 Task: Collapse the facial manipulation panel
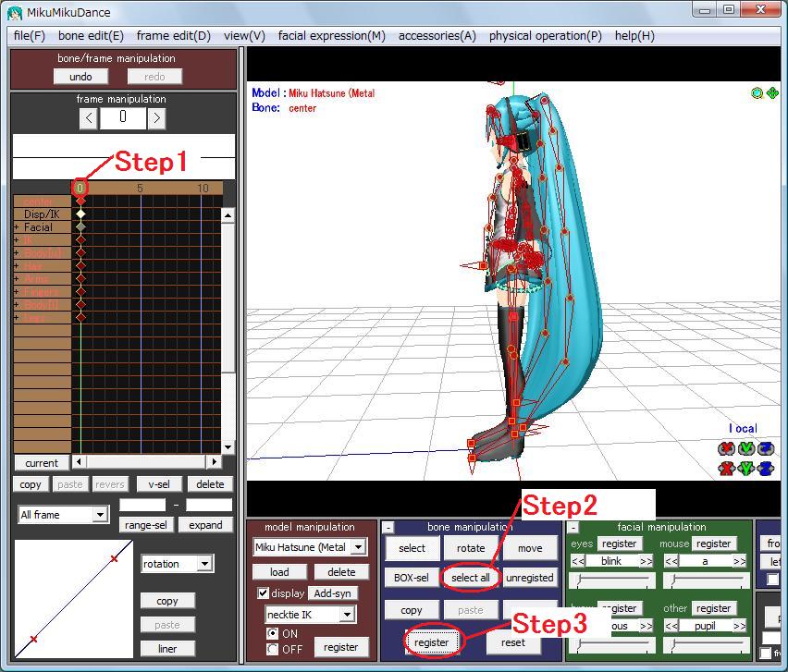[x=573, y=528]
